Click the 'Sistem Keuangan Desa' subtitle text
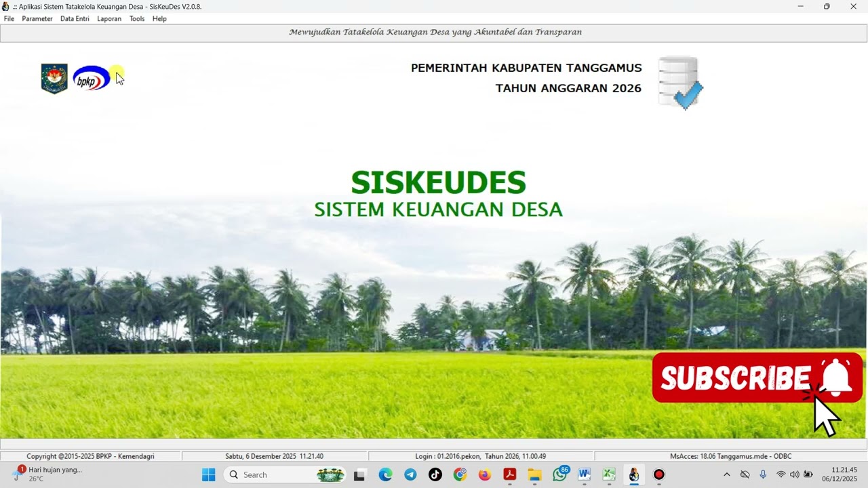 [438, 209]
